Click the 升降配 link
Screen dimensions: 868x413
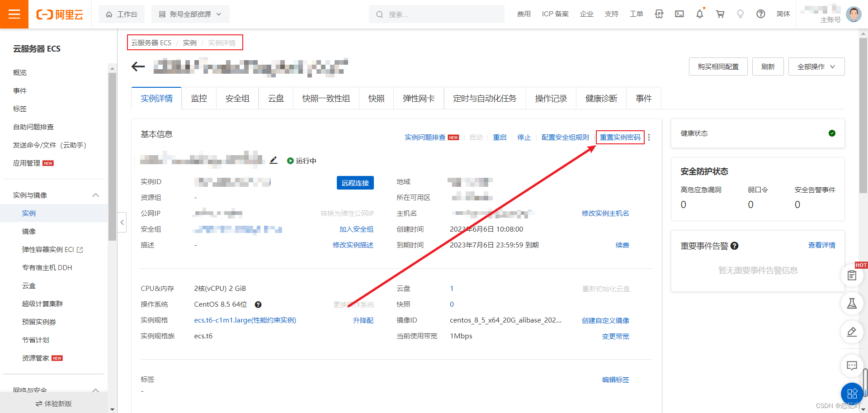click(x=363, y=320)
